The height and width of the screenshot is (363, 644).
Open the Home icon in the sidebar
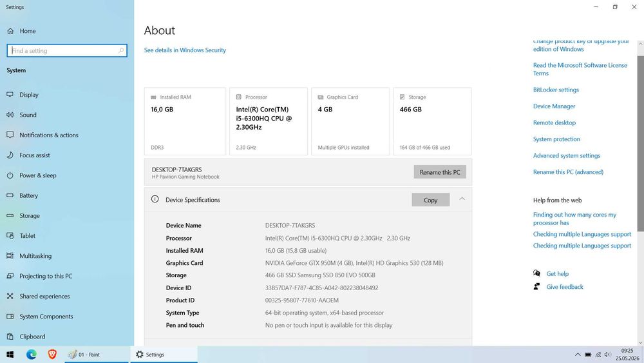click(x=10, y=31)
